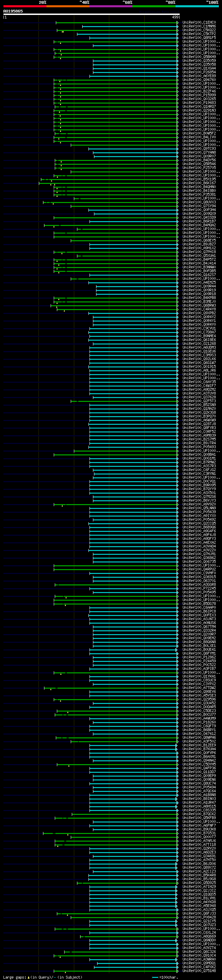222x980 pixels.
Task: Select hit label UniRef100_B9R095
Action: coord(199,485)
